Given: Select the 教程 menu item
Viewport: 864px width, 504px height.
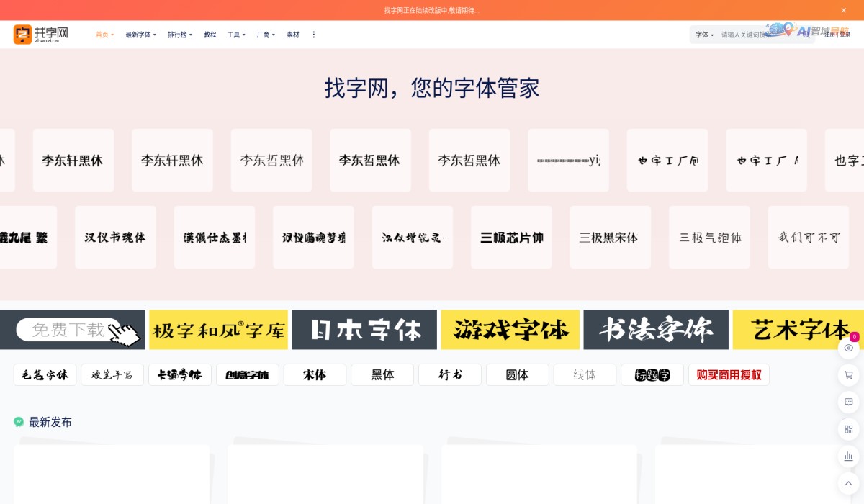Looking at the screenshot, I should pos(210,34).
